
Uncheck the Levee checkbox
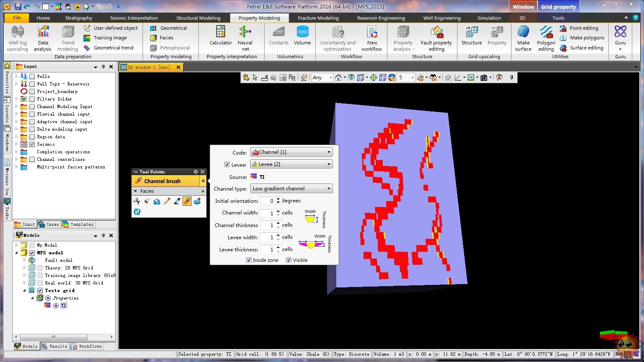pyautogui.click(x=227, y=165)
